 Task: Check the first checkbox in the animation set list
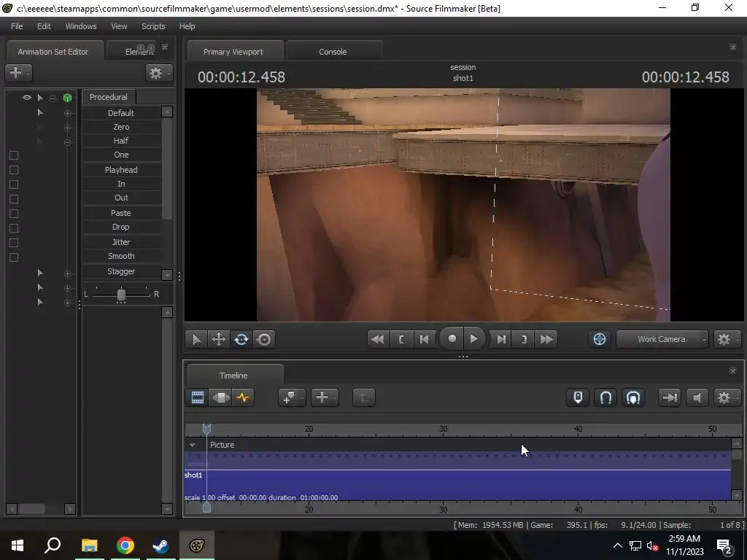[14, 155]
